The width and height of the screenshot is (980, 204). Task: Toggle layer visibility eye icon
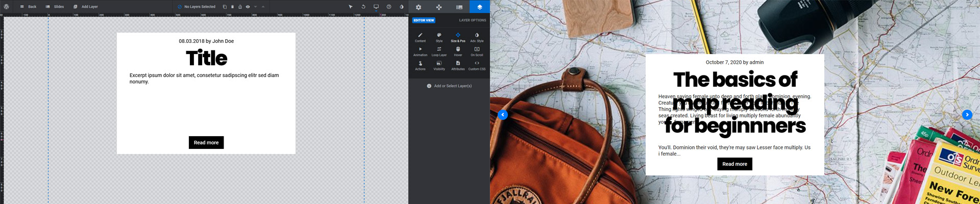(248, 7)
